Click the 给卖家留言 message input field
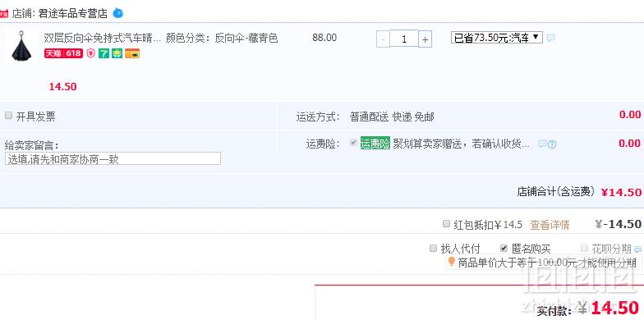 tap(113, 158)
